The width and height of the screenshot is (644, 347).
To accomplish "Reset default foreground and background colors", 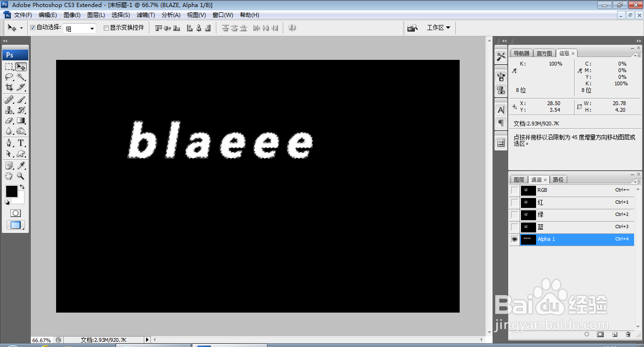I will (x=7, y=202).
